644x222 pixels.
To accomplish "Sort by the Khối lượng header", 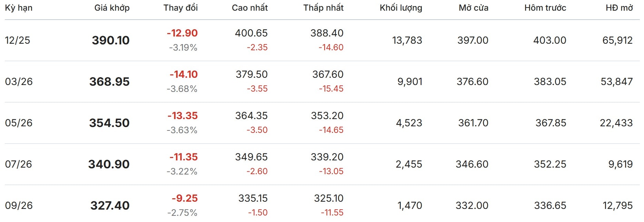I will click(401, 8).
